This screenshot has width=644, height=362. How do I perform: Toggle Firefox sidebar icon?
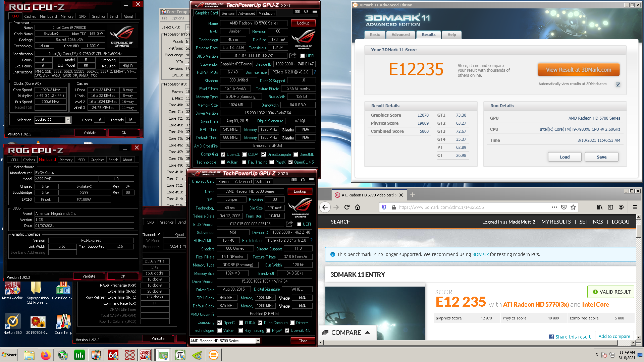610,207
